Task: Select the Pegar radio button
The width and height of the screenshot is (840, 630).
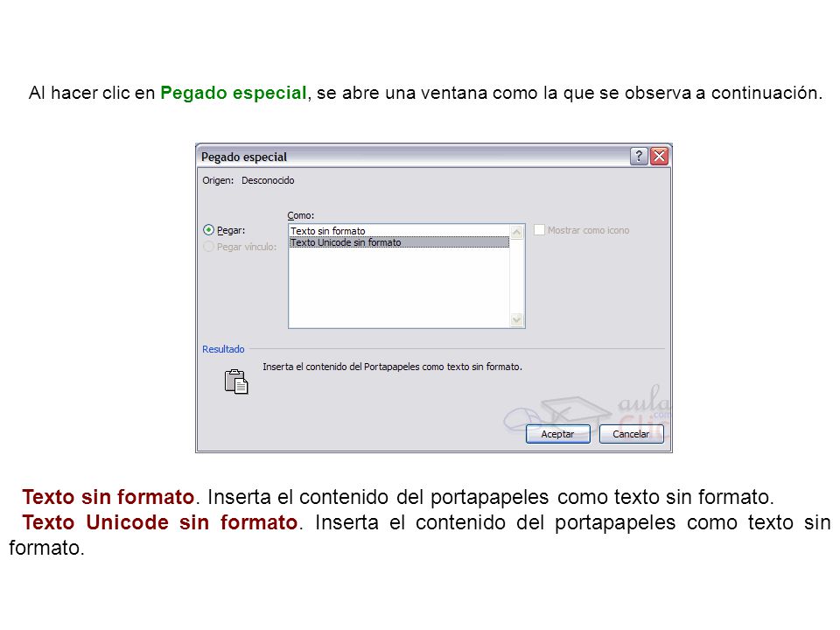Action: coord(208,230)
